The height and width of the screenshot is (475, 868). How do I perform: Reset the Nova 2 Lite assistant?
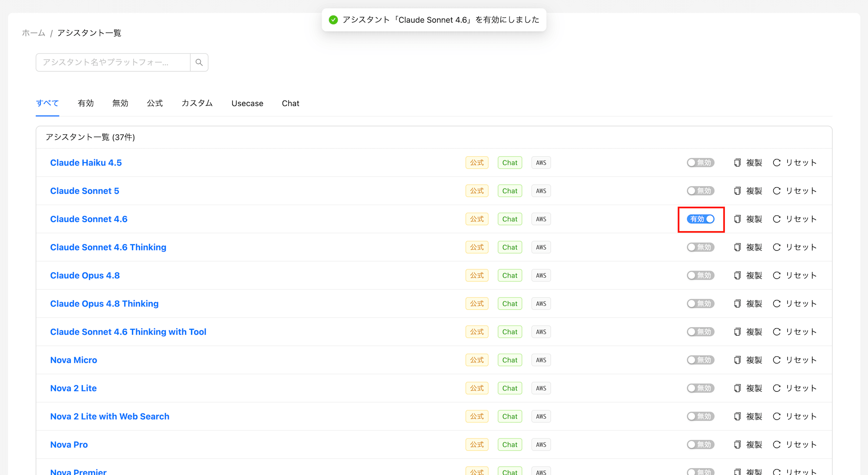point(795,388)
